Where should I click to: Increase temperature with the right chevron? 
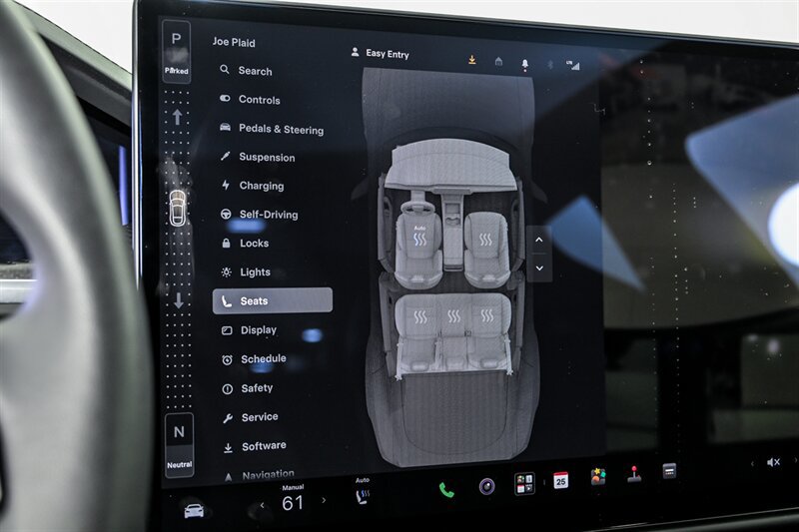pyautogui.click(x=324, y=500)
